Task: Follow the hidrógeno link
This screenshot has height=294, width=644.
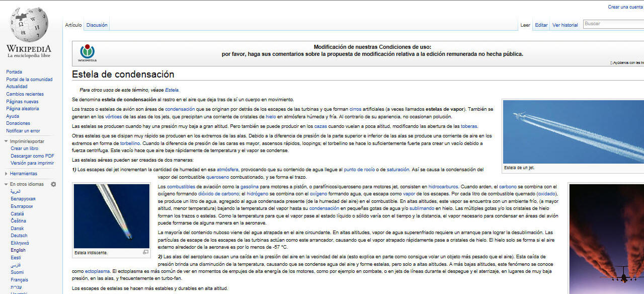Action: (258, 194)
